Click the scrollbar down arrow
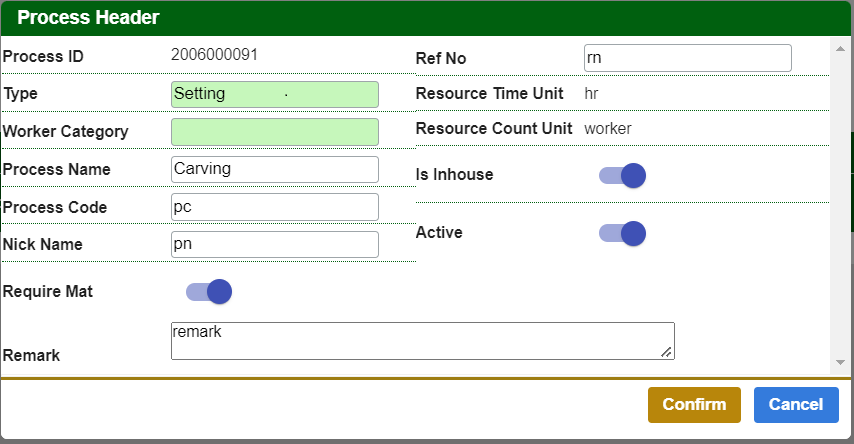Viewport: 854px width, 444px height. point(840,361)
